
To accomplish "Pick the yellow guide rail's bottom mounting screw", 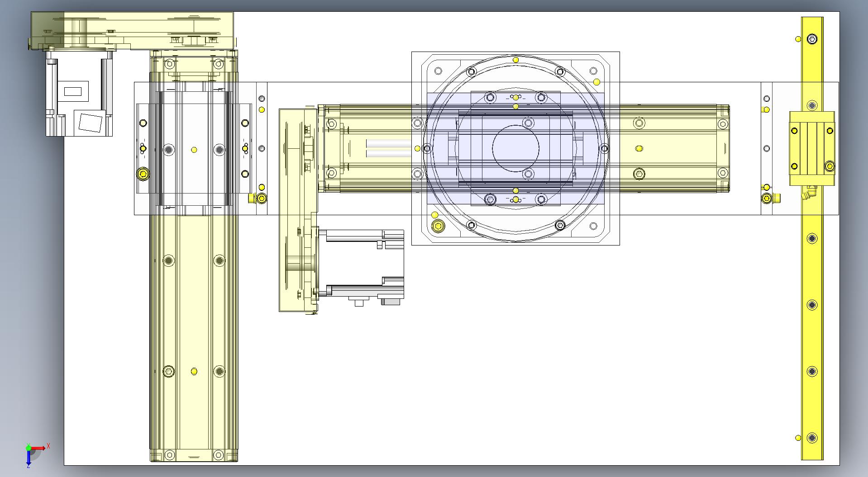I will pos(812,438).
